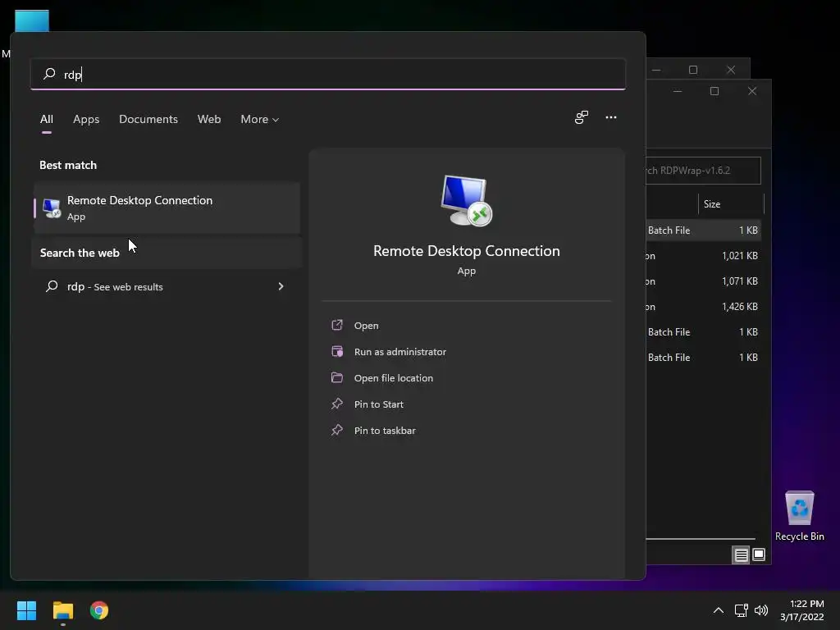This screenshot has height=630, width=840.
Task: Click the Open action's arrow icon
Action: [337, 325]
